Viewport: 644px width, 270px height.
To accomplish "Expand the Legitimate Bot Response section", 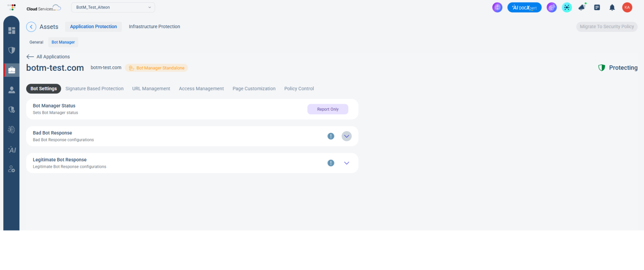I will tap(347, 163).
